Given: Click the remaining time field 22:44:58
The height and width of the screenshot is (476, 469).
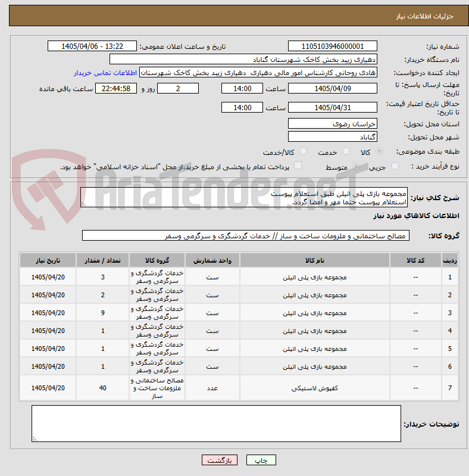Looking at the screenshot, I should 116,88.
